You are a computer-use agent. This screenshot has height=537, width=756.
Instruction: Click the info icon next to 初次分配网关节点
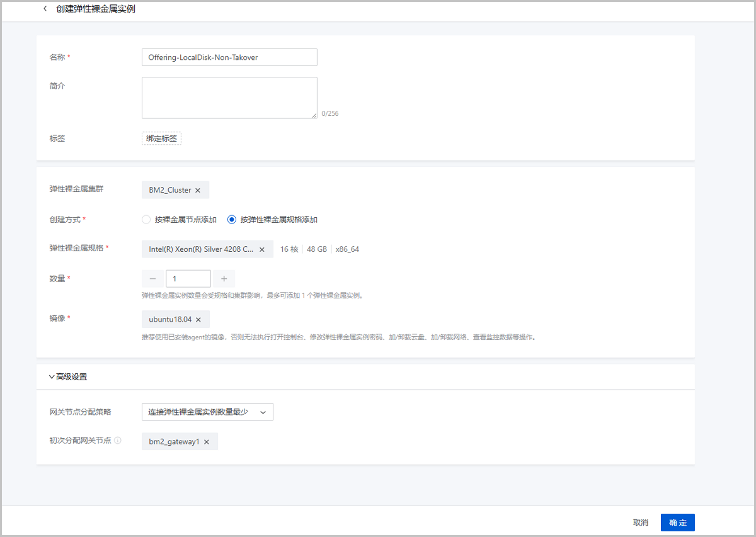tap(118, 441)
